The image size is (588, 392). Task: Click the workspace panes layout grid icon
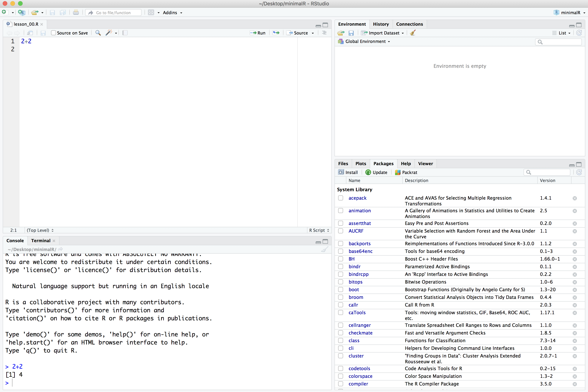tap(151, 12)
